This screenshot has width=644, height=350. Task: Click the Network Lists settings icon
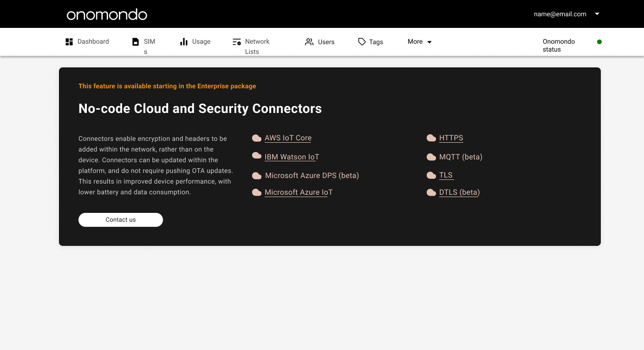[x=237, y=42]
